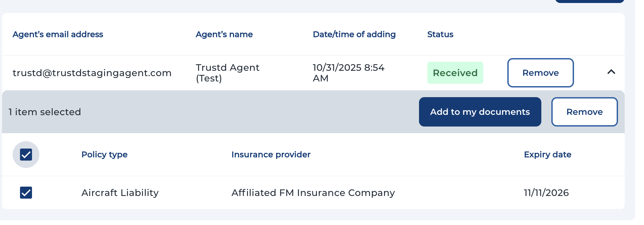Image resolution: width=644 pixels, height=225 pixels.
Task: Click the 11/11/2026 expiry date cell
Action: 546,193
